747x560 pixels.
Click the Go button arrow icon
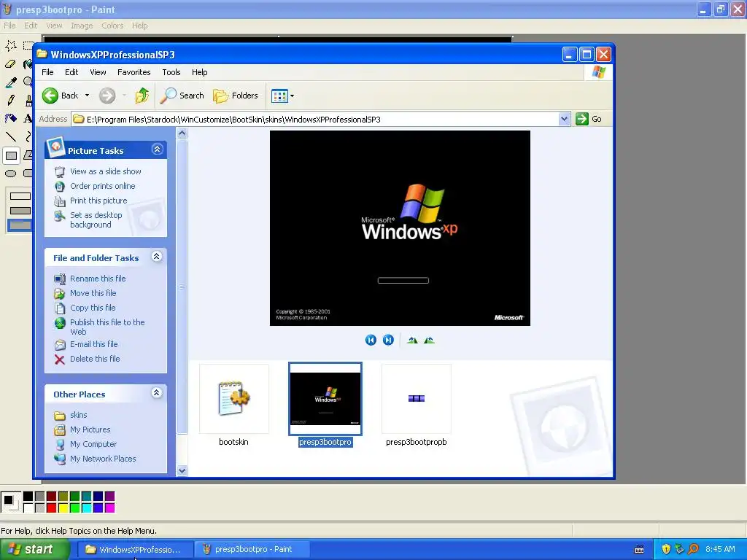point(581,119)
